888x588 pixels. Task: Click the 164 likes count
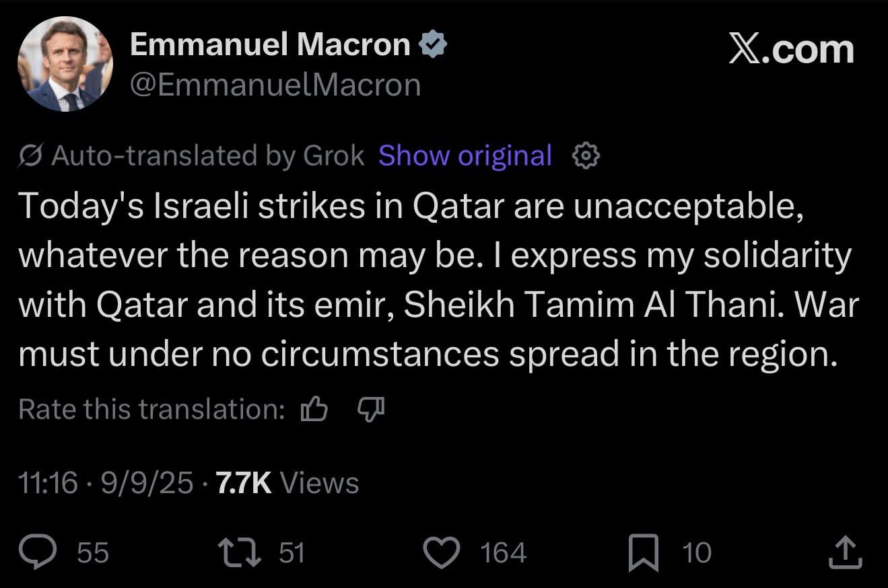point(503,553)
